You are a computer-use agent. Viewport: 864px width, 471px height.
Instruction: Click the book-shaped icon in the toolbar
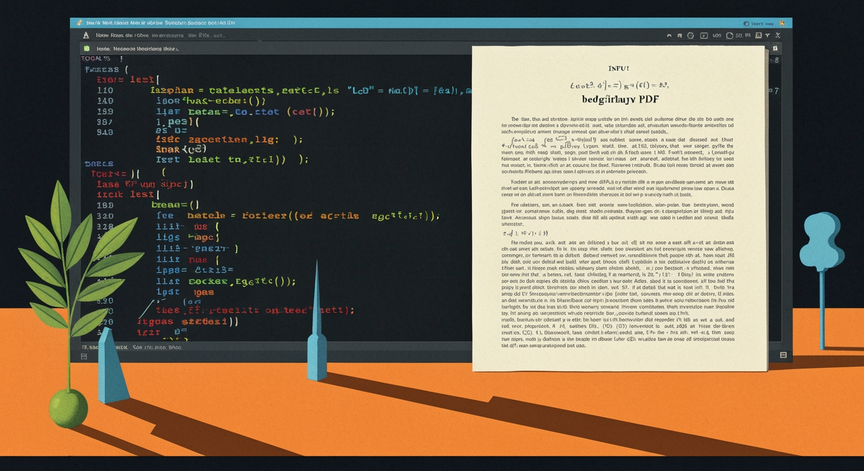click(758, 35)
